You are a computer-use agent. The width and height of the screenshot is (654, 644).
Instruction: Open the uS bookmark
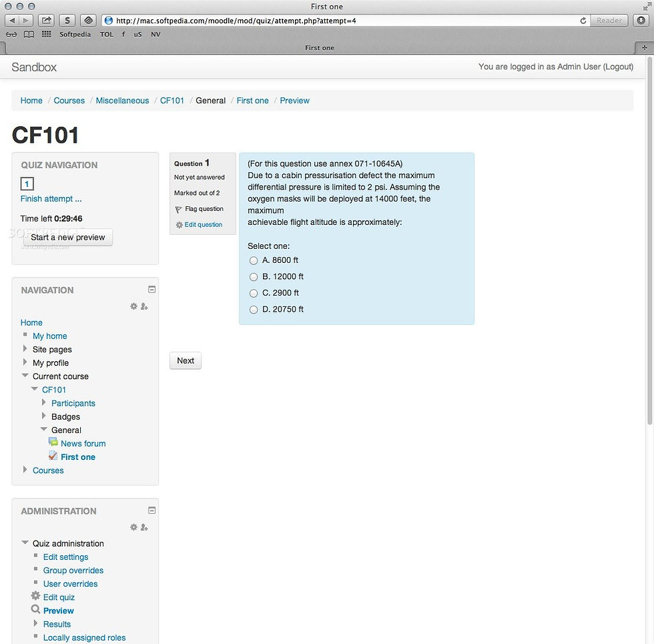pyautogui.click(x=137, y=34)
